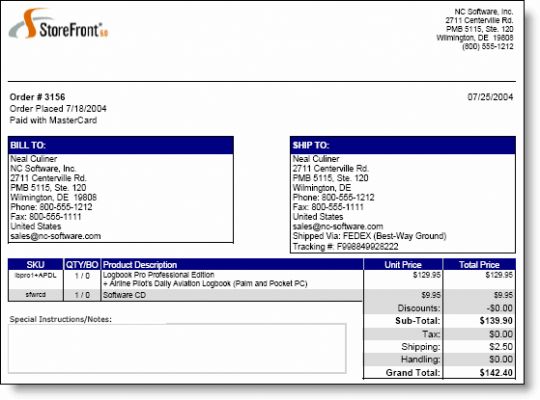
Task: Click 'Wilmington, DE 19808' in Bill To box
Action: pos(53,197)
